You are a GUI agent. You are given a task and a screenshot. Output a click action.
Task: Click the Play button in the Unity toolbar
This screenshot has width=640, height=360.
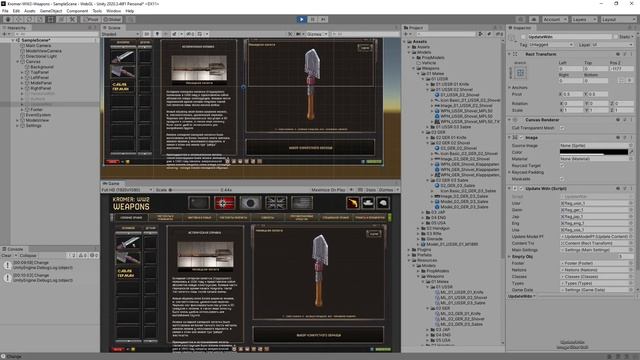click(x=302, y=19)
